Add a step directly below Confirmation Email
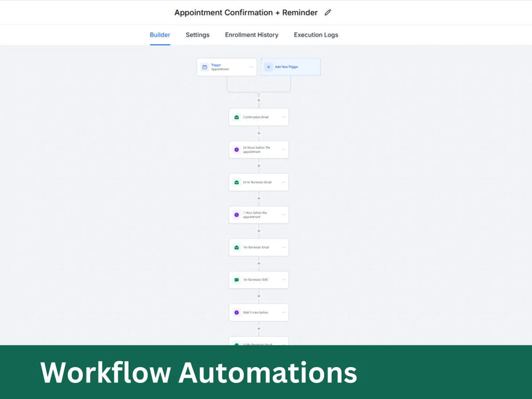This screenshot has height=399, width=532. coord(259,133)
